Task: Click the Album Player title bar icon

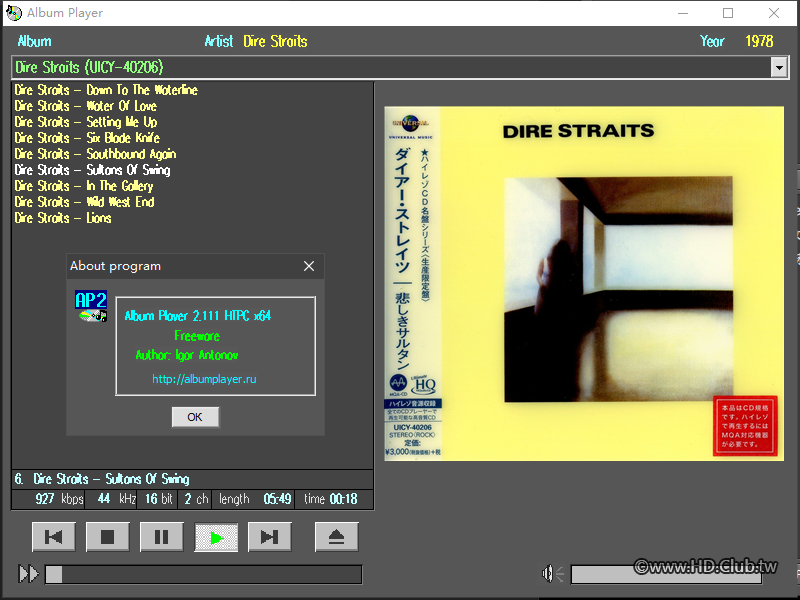Action: pos(14,13)
